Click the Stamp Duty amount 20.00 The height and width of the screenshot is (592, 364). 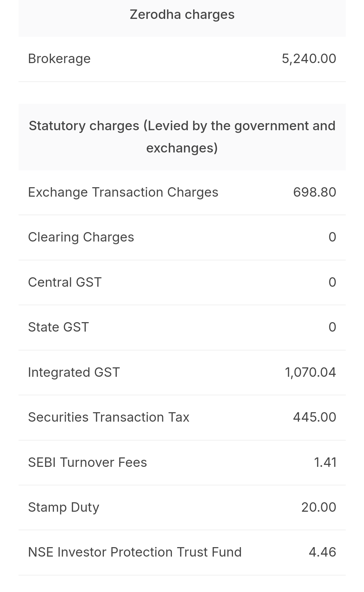(x=318, y=507)
